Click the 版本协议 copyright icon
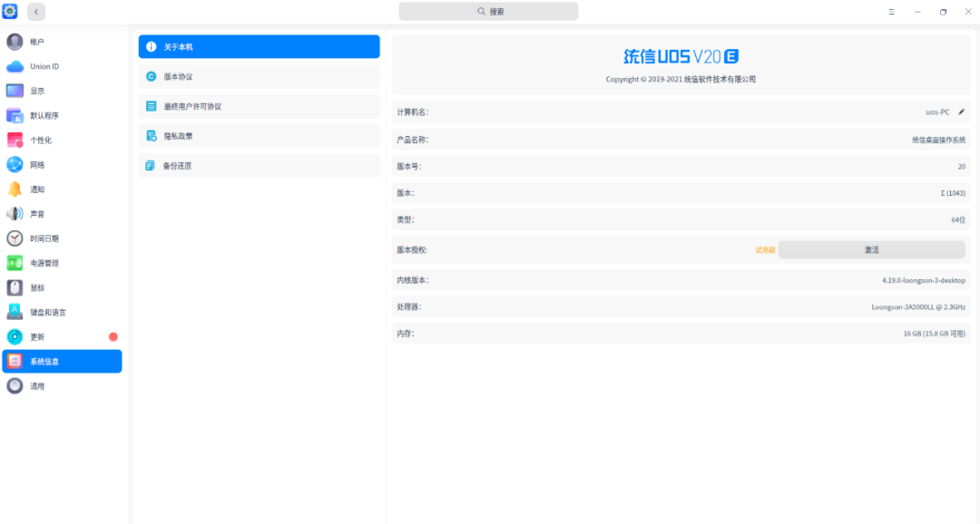The image size is (980, 524). pyautogui.click(x=151, y=76)
